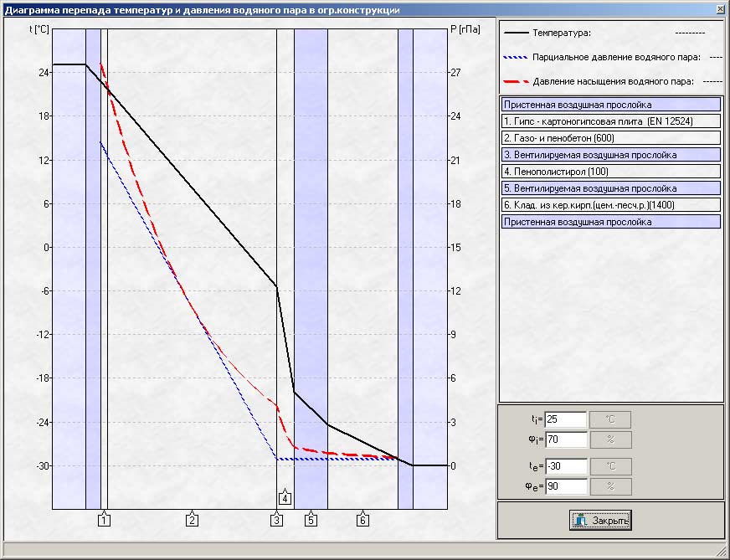This screenshot has height=560, width=730.
Task: Click layer marker 1 below the chart
Action: pos(104,520)
